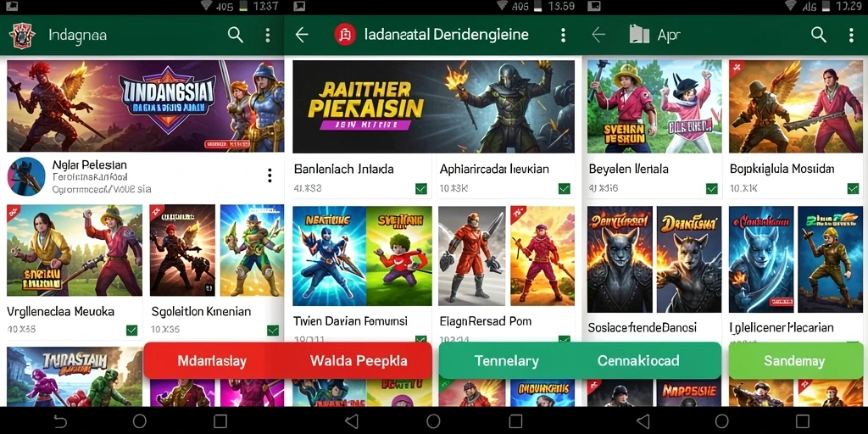Go back from the Iadaneatal Deridengleine screen

301,35
